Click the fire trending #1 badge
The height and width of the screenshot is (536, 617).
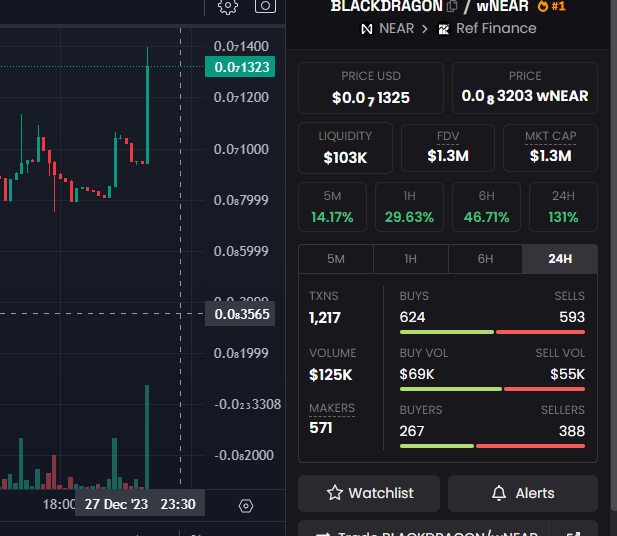551,6
